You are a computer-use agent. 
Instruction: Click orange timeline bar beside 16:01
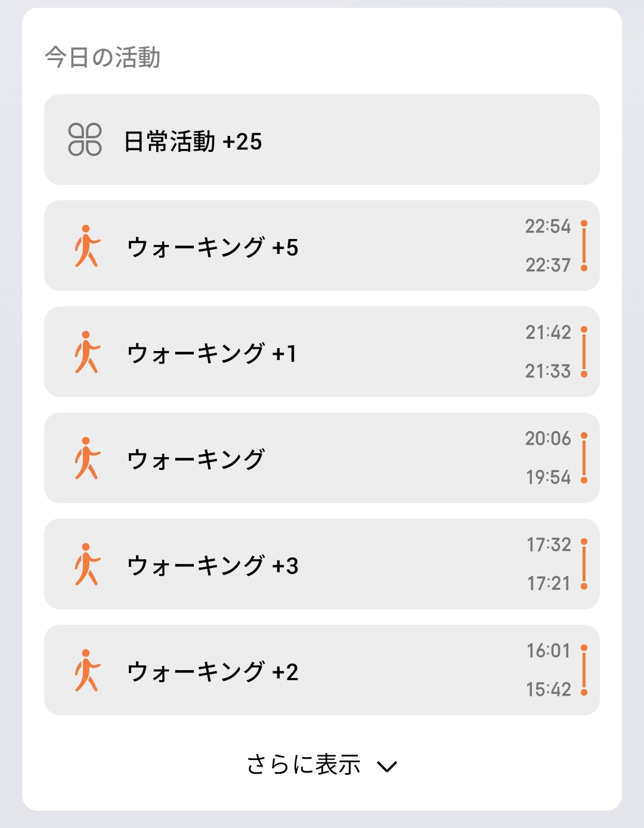(x=584, y=670)
